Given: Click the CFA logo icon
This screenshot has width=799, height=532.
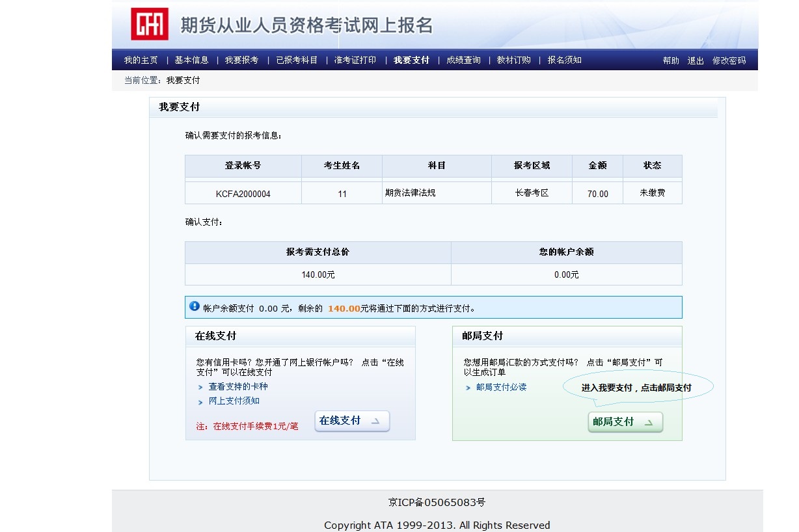Looking at the screenshot, I should (150, 24).
